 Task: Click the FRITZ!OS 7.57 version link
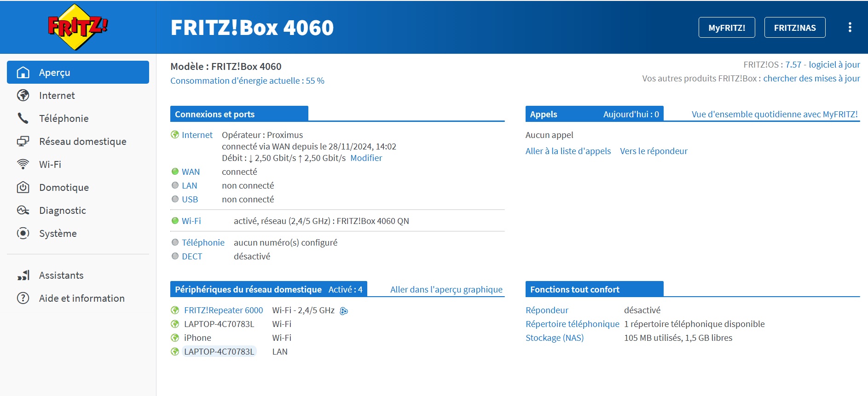coord(793,64)
